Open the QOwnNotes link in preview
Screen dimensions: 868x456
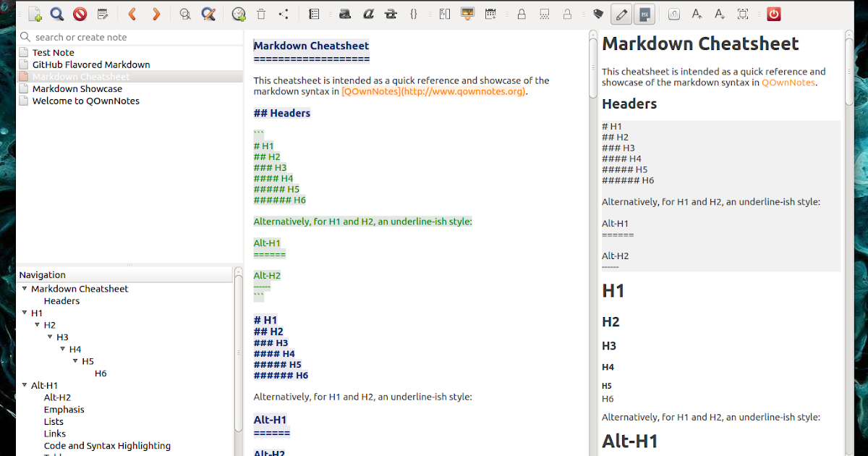coord(788,83)
